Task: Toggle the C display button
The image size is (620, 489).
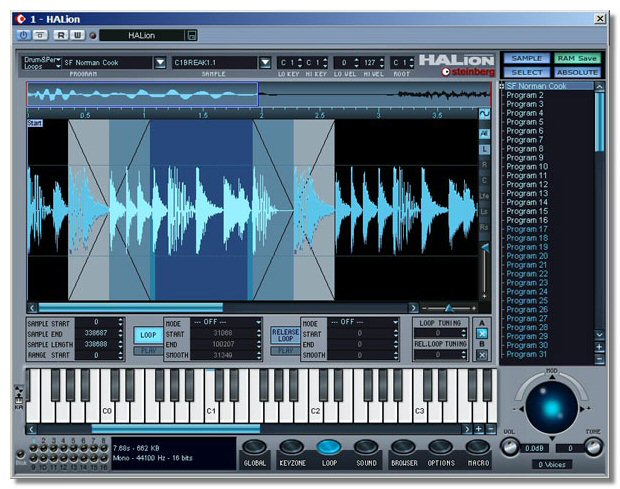Action: (x=484, y=181)
